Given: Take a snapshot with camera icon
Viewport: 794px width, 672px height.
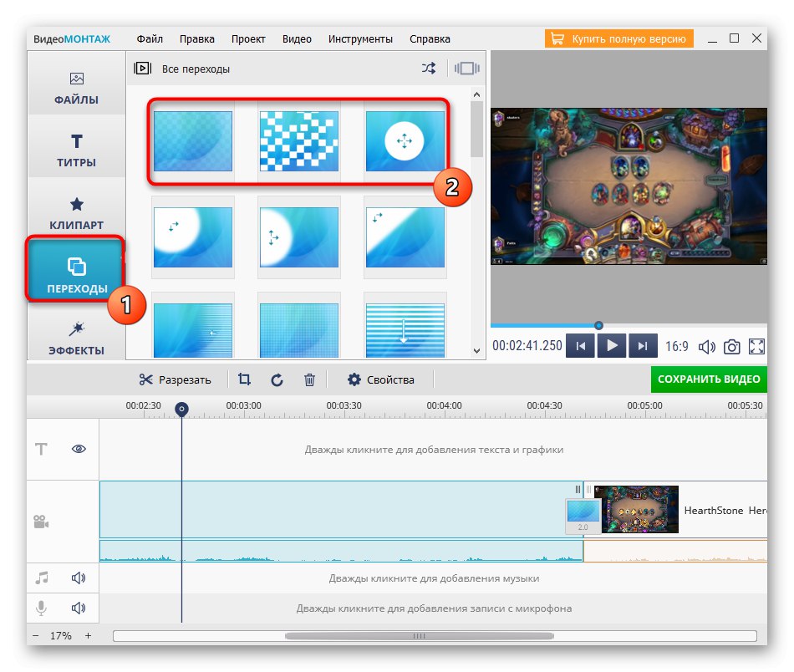Looking at the screenshot, I should (x=731, y=347).
